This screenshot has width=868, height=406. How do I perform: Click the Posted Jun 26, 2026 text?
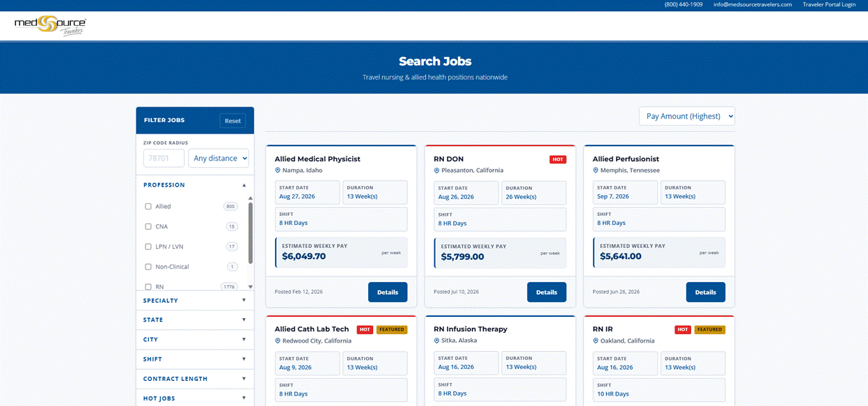click(616, 292)
